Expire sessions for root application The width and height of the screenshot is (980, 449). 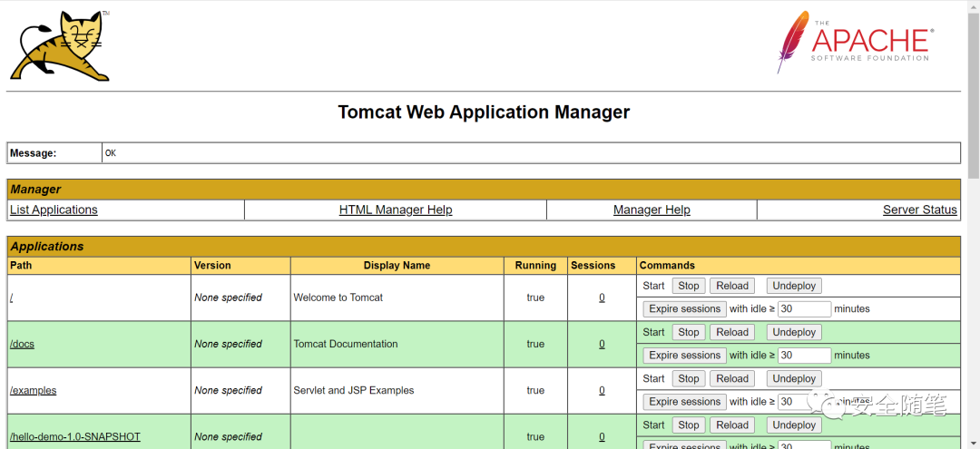[x=685, y=309]
